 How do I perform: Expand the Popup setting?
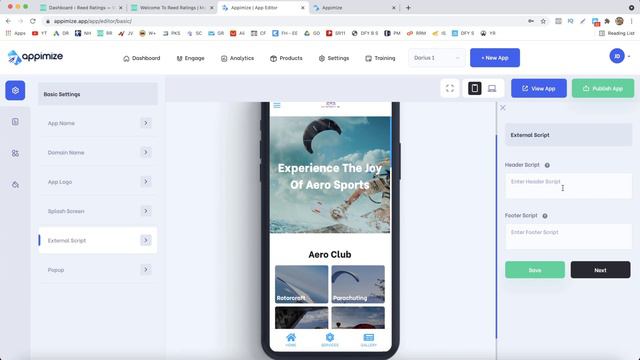[x=146, y=270]
